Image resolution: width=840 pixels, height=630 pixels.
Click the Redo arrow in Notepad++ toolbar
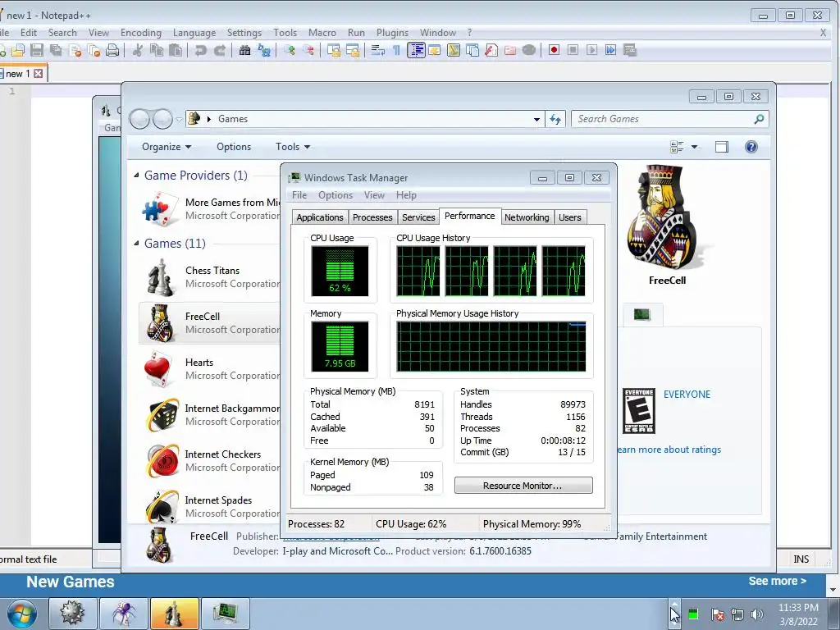pos(220,50)
